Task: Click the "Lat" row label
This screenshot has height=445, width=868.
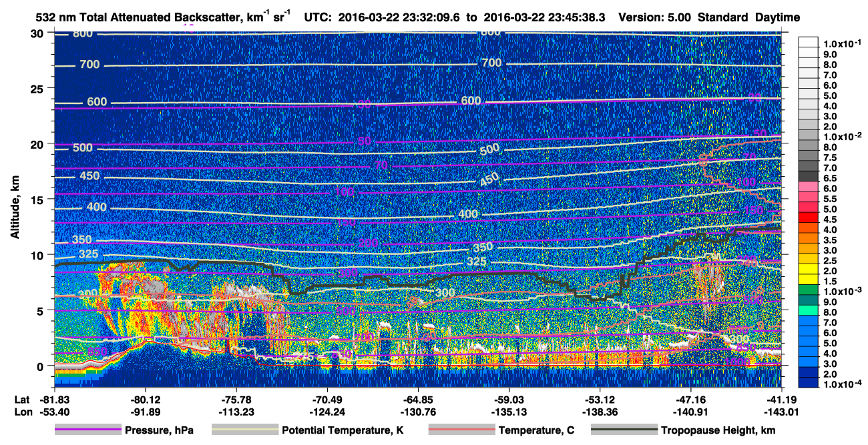Action: pyautogui.click(x=21, y=400)
